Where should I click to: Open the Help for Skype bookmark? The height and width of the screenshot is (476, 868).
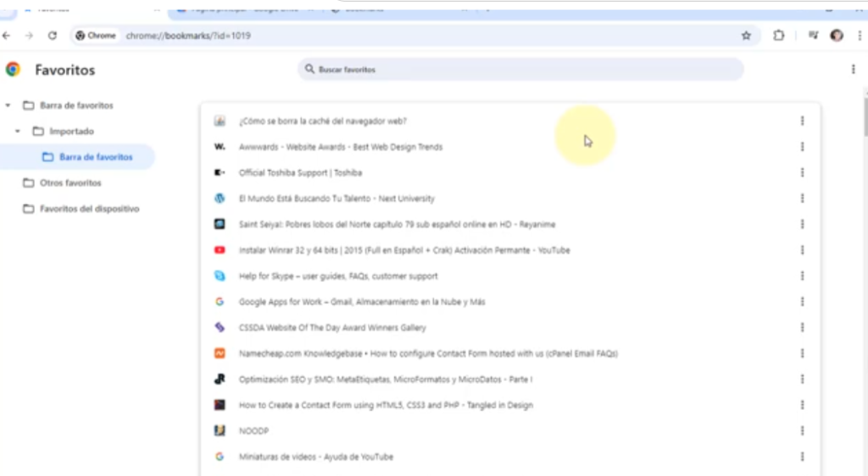pos(337,276)
